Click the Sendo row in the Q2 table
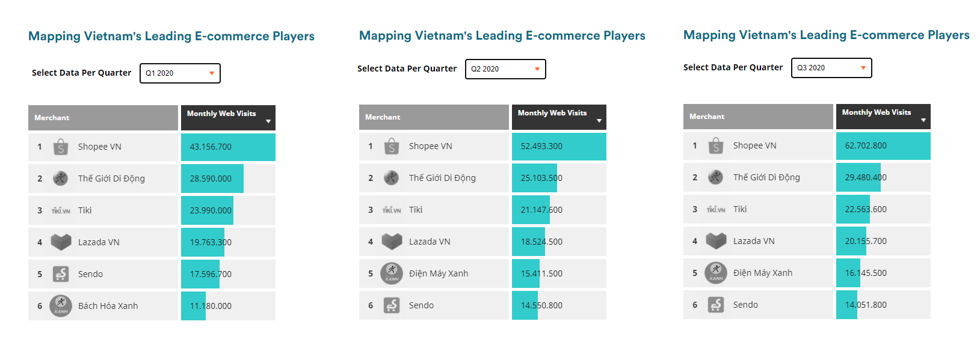Screen dimensions: 980x354 click(x=421, y=305)
